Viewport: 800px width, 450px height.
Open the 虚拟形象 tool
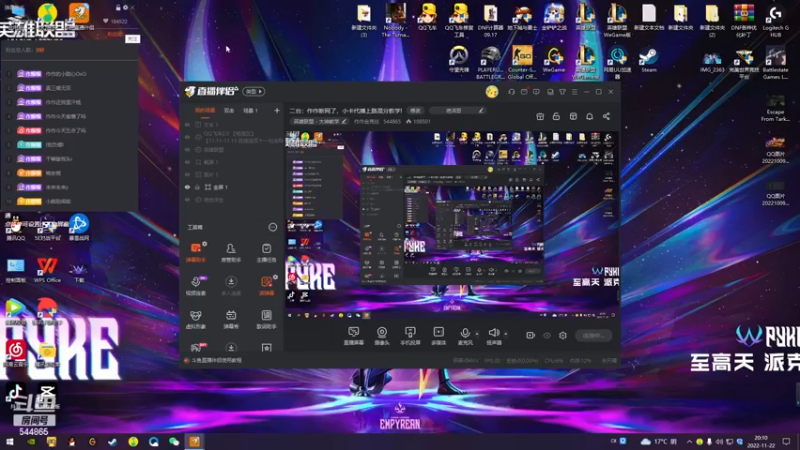point(195,319)
